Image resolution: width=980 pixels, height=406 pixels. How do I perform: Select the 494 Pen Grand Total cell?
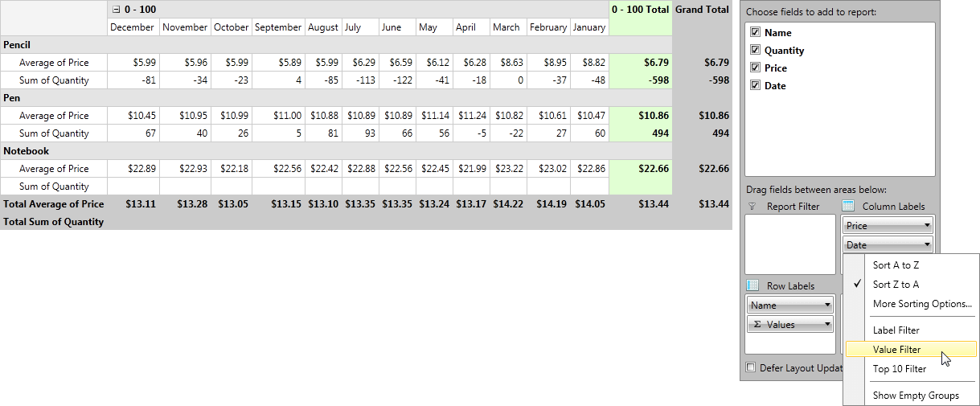[x=702, y=133]
